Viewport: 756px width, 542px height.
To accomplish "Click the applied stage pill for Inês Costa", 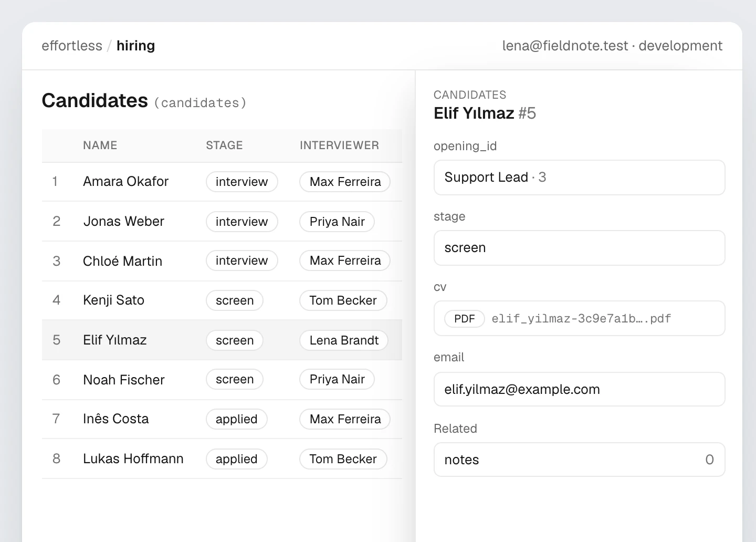I will [236, 419].
